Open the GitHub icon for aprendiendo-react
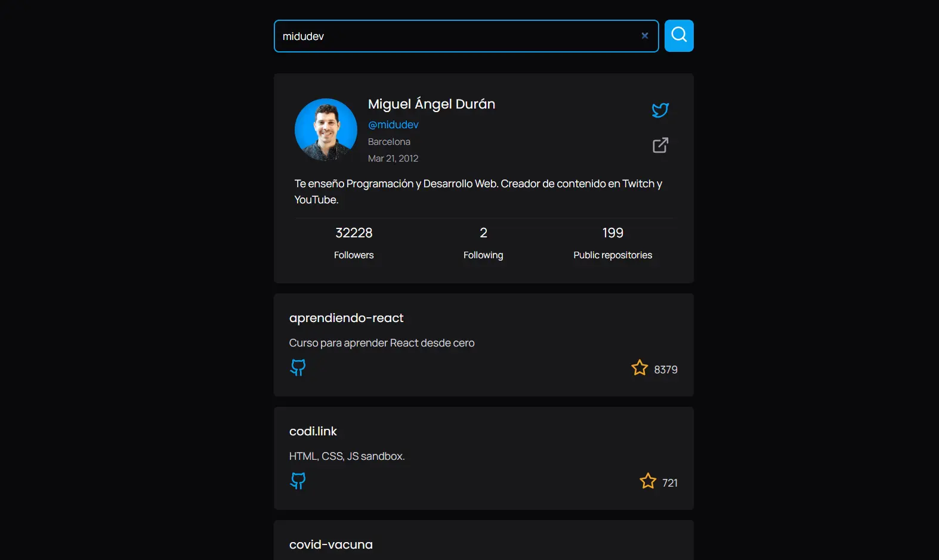This screenshot has height=560, width=939. pyautogui.click(x=298, y=367)
